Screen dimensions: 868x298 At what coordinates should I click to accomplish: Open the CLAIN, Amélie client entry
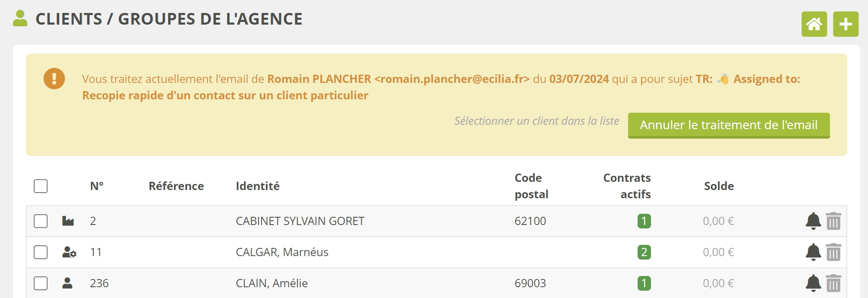click(271, 283)
